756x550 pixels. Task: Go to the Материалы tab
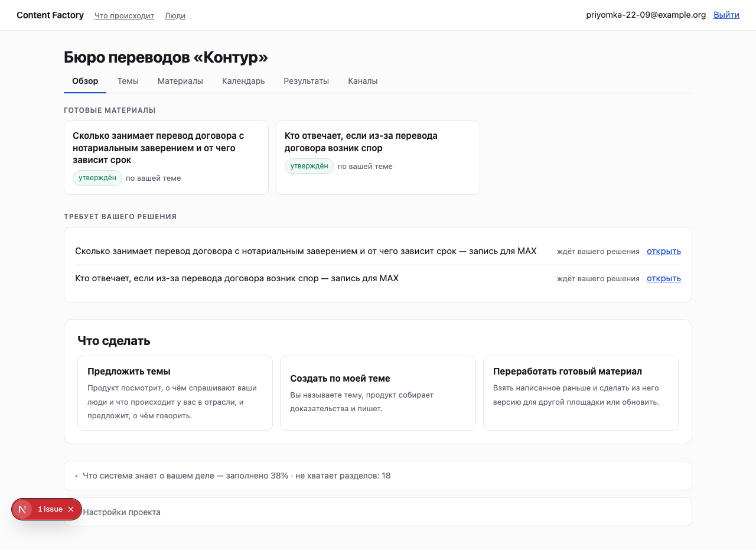coord(180,81)
